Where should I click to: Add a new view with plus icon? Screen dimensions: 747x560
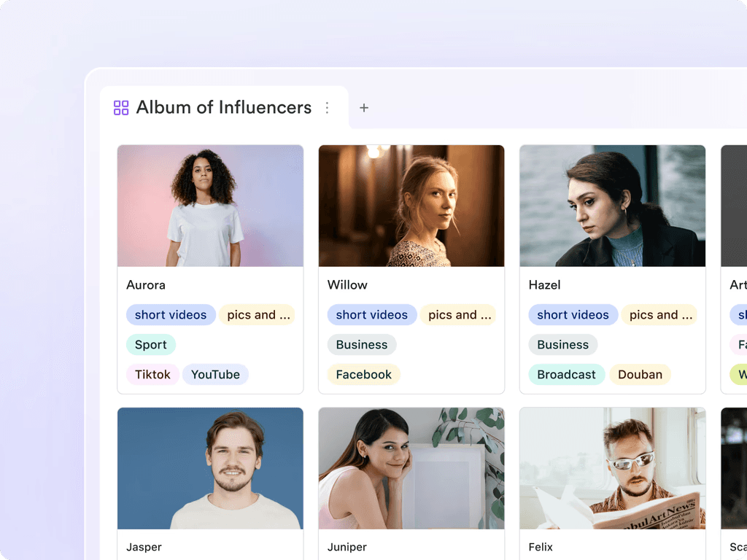[364, 108]
